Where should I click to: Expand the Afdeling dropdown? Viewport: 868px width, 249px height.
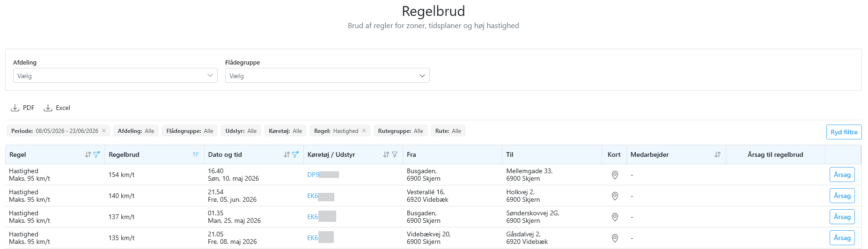pos(115,75)
